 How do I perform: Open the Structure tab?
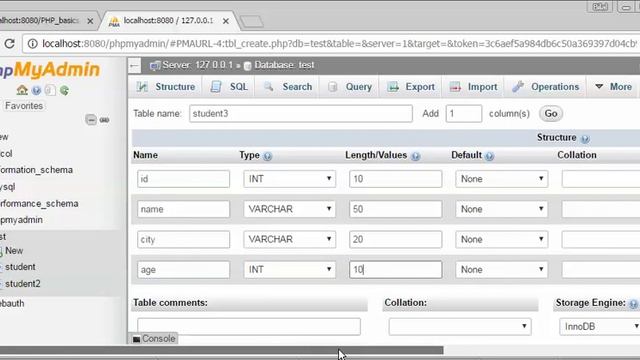tap(166, 87)
